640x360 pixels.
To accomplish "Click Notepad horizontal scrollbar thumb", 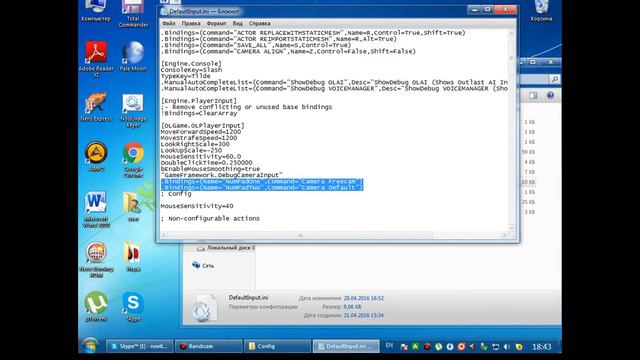I will pos(300,236).
